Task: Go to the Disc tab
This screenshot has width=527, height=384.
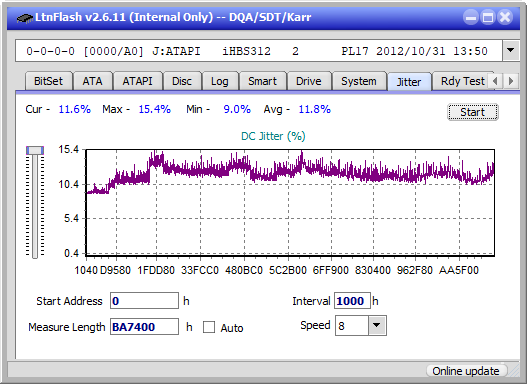Action: 182,81
